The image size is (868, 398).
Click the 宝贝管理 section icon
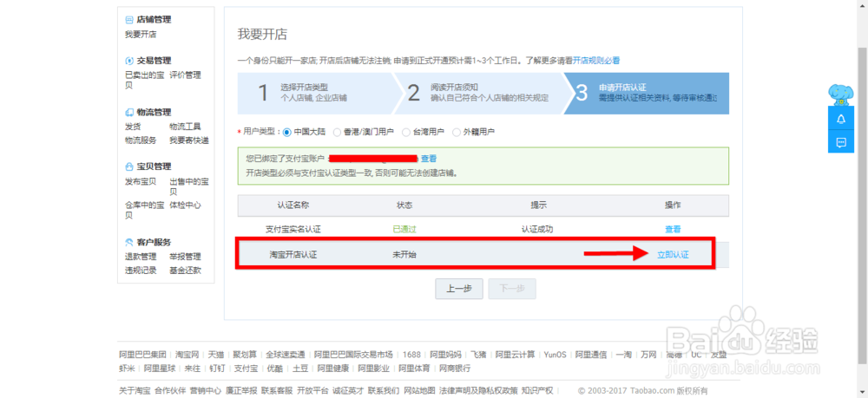[x=129, y=166]
